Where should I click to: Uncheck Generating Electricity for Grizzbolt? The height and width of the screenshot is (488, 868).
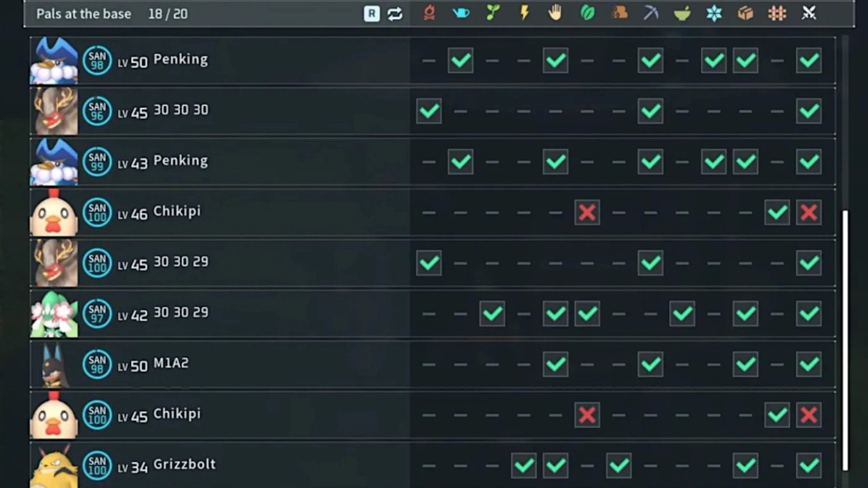[524, 466]
